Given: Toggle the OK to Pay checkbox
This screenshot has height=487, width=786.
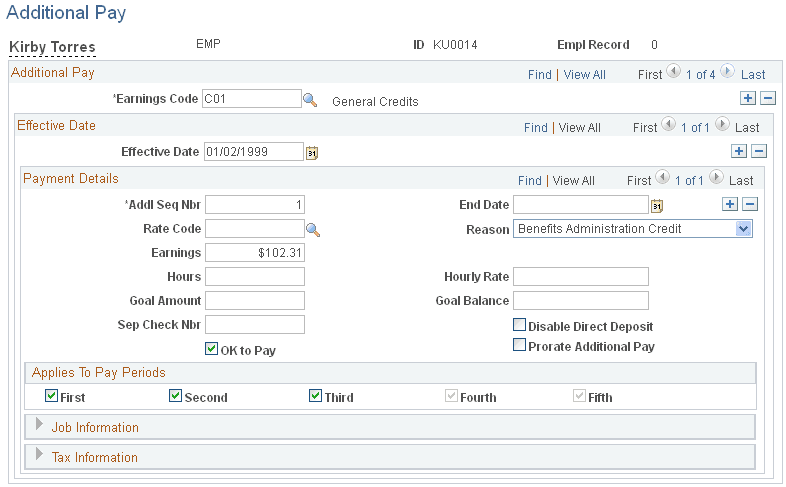Looking at the screenshot, I should [x=212, y=348].
